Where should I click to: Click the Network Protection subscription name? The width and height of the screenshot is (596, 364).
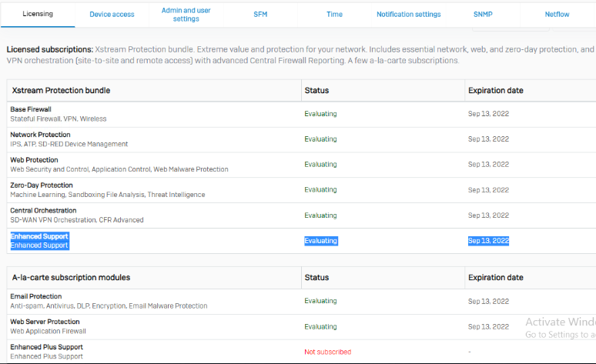(40, 135)
